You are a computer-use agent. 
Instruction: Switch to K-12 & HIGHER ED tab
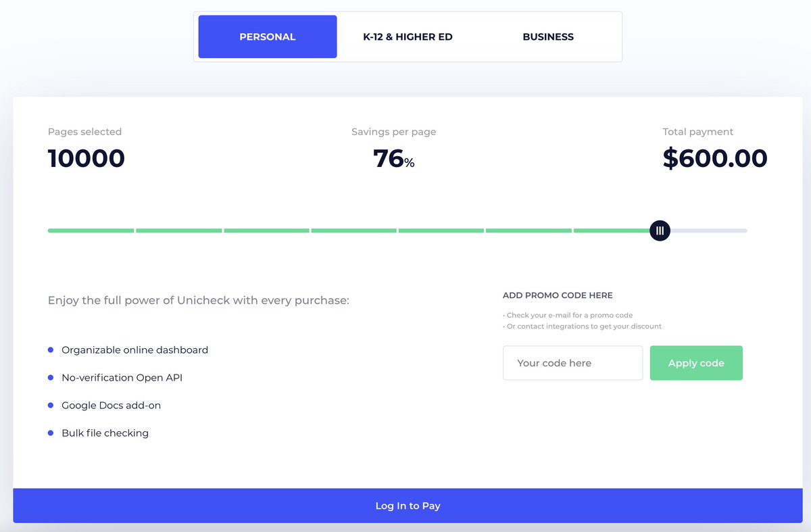(408, 37)
